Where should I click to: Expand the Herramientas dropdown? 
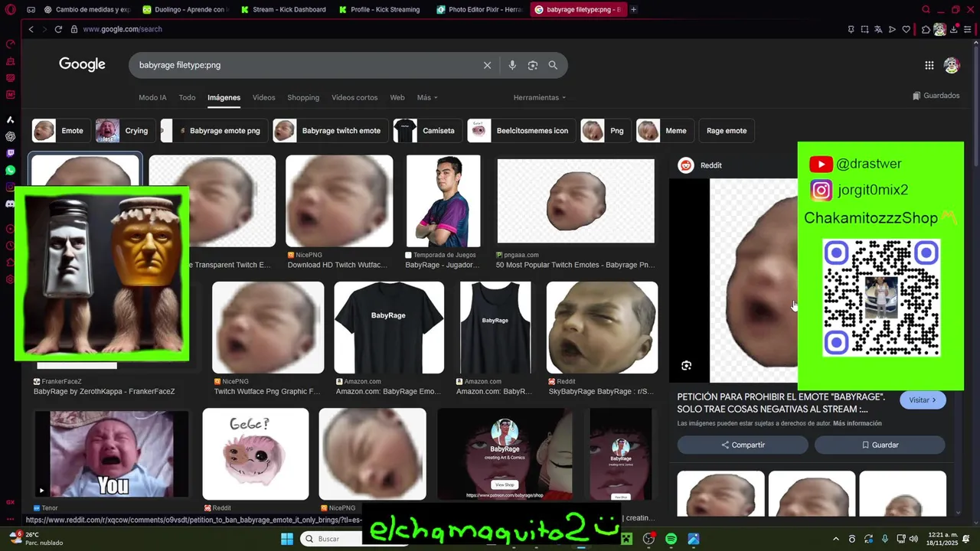click(540, 98)
